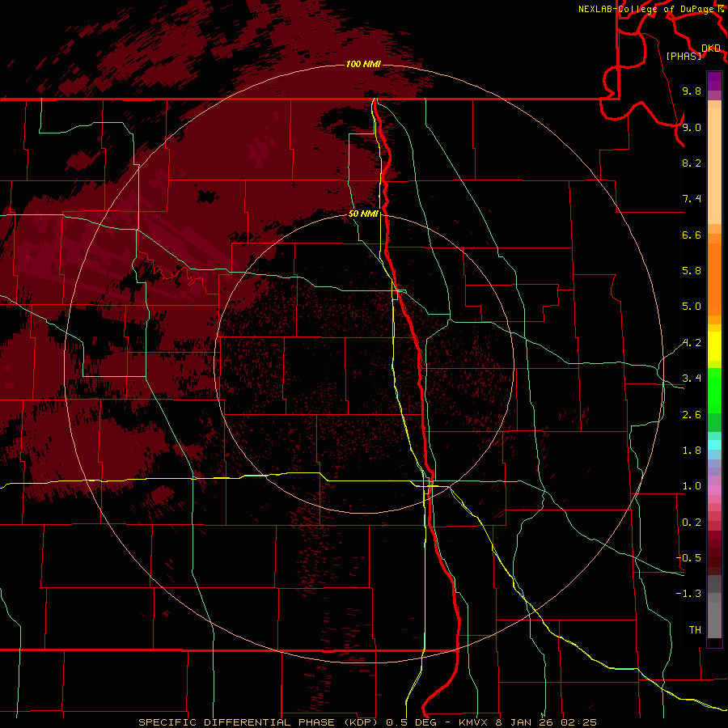Click the 9.8 value on the color scale
The height and width of the screenshot is (728, 728).
click(x=692, y=91)
